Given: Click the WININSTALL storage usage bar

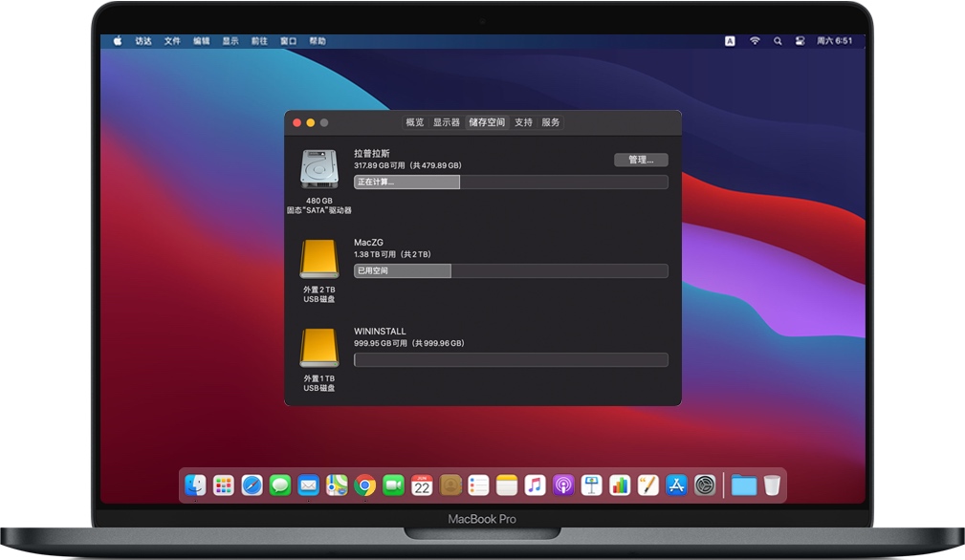Looking at the screenshot, I should (x=511, y=360).
